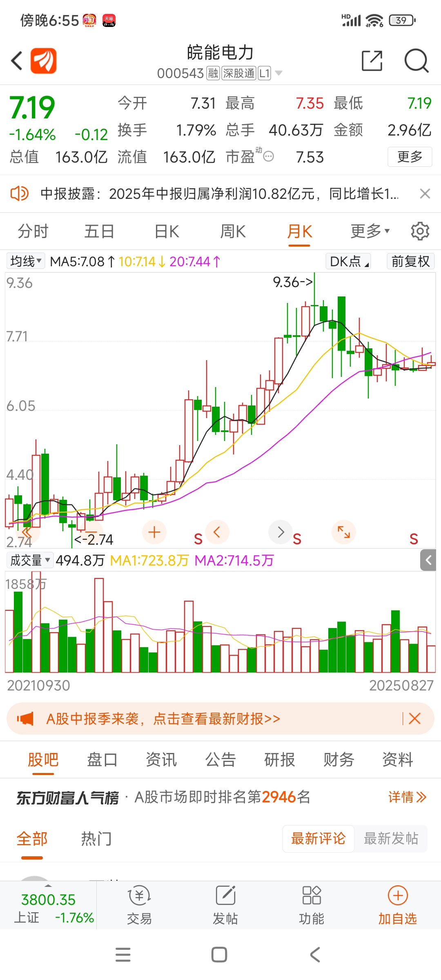Open the 中报披露 net profit news headline
Screen dimensions: 441x980
coord(219,194)
